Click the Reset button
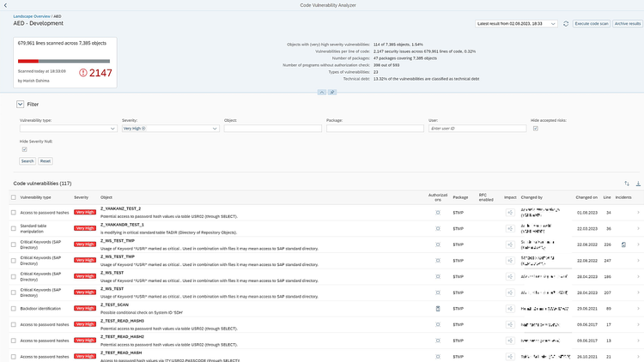The height and width of the screenshot is (362, 644). click(x=46, y=161)
